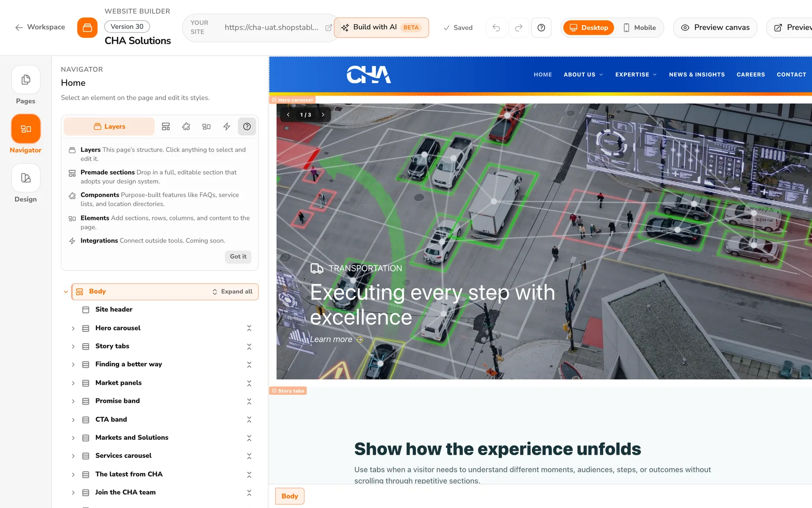This screenshot has height=508, width=812.
Task: Open the Version 30 selector
Action: (x=127, y=27)
